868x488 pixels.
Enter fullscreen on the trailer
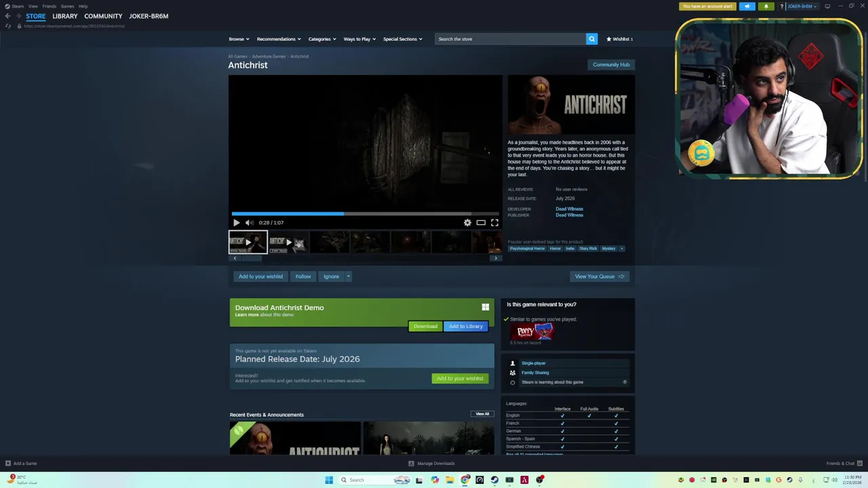click(494, 222)
